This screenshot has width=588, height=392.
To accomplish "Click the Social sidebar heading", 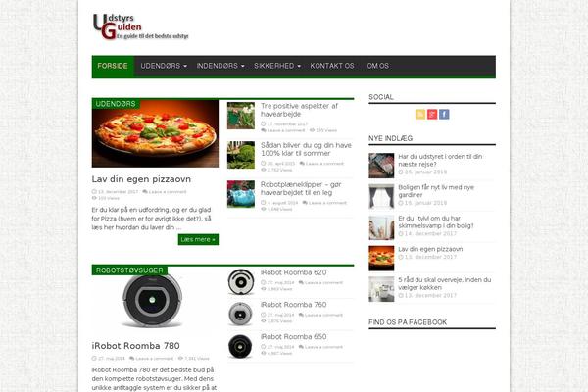I will pyautogui.click(x=381, y=97).
